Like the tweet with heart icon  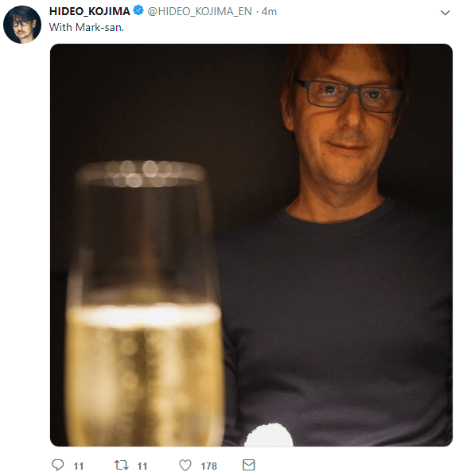(x=185, y=465)
